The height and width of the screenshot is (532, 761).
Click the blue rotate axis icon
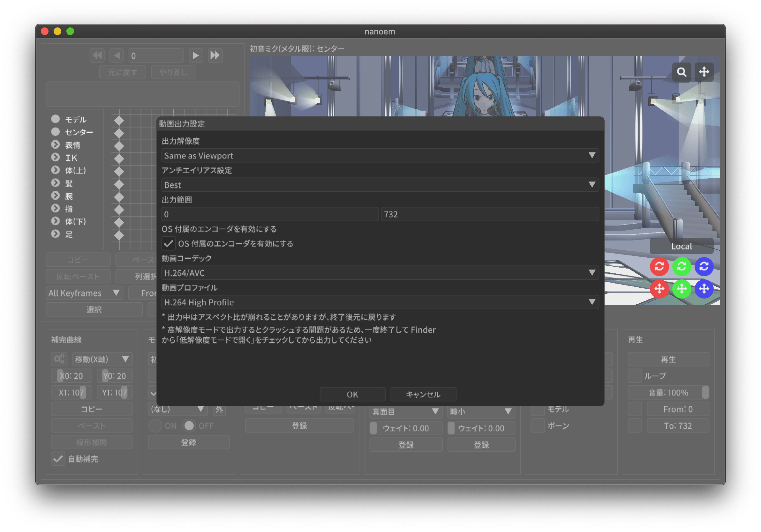tap(704, 266)
